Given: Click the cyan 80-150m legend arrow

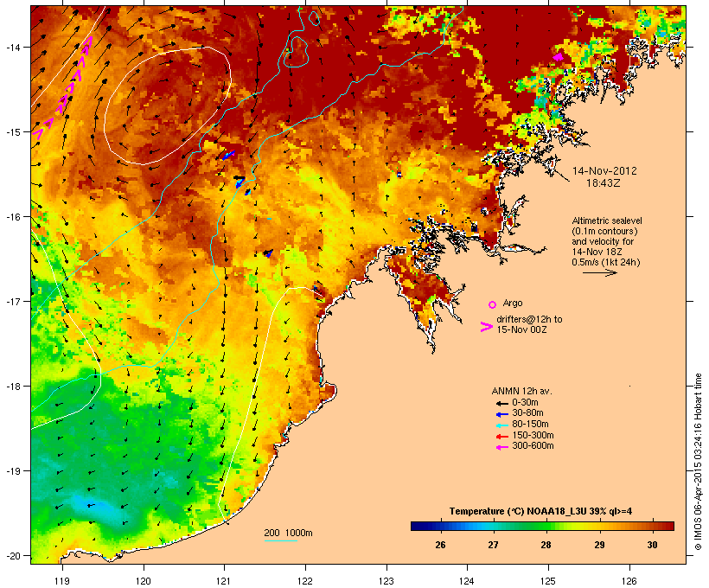Looking at the screenshot, I should 501,425.
